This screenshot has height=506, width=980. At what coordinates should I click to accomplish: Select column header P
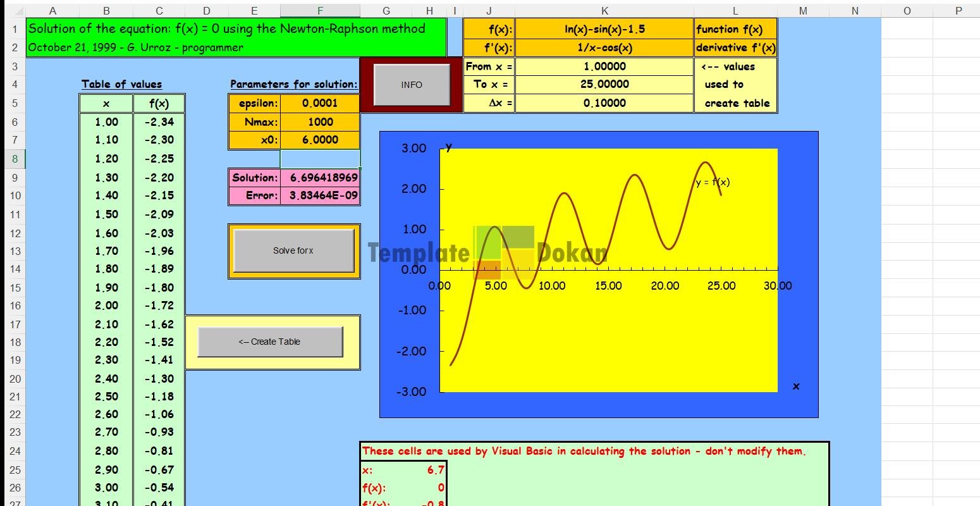tap(958, 11)
